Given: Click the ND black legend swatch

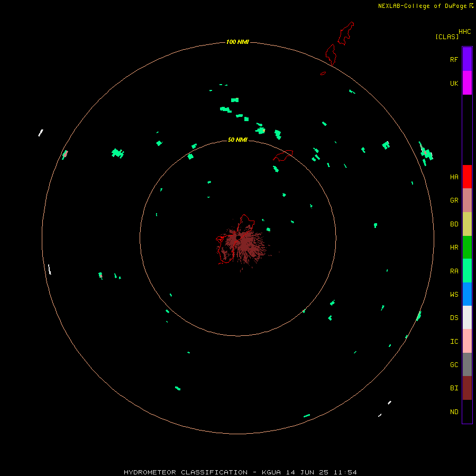Looking at the screenshot, I should (x=467, y=411).
